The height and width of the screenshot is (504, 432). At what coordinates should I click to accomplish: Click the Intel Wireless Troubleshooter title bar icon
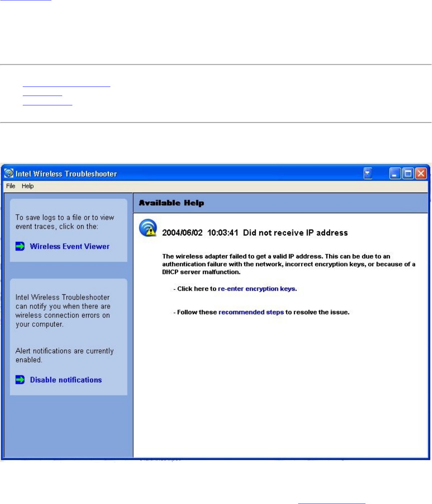(9, 173)
